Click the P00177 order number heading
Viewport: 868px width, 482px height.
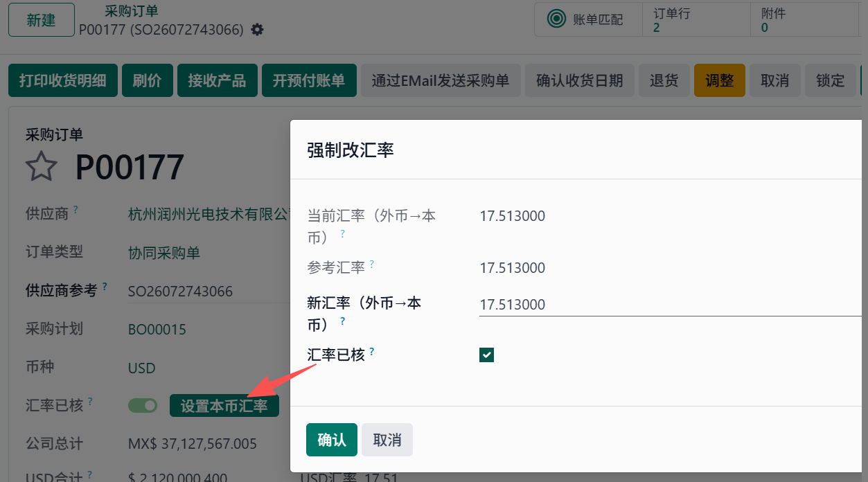tap(130, 167)
